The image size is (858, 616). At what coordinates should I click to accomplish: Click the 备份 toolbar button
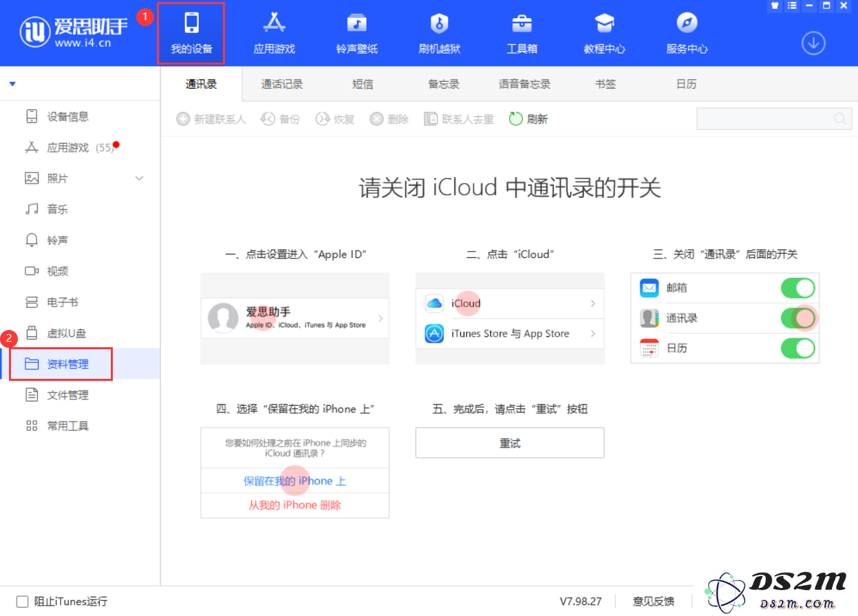coord(280,119)
